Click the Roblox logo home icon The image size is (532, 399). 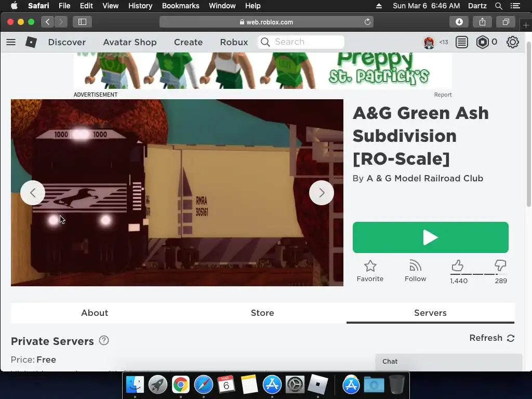point(31,42)
